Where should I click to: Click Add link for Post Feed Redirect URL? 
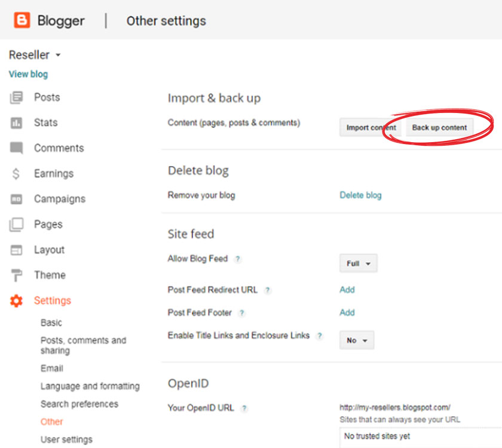[347, 290]
